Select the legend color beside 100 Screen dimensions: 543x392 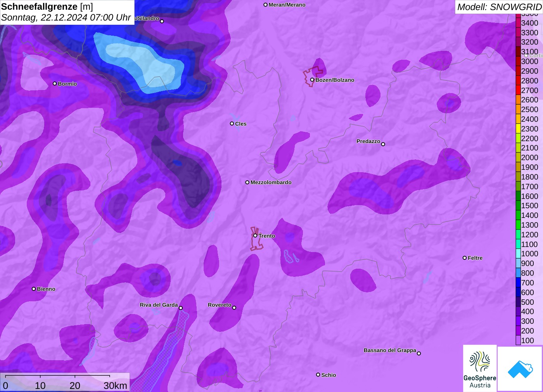[x=518, y=340]
